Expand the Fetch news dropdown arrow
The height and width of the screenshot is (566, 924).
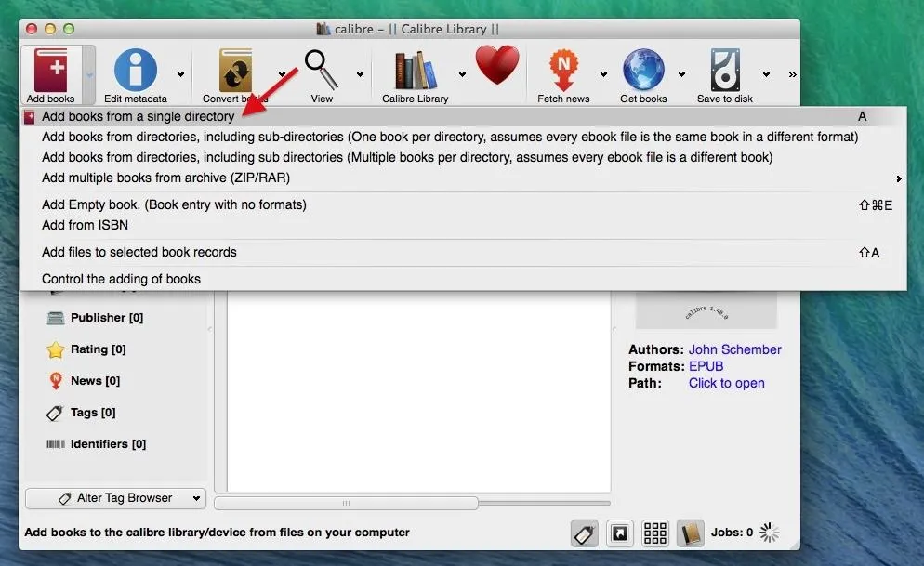tap(603, 74)
